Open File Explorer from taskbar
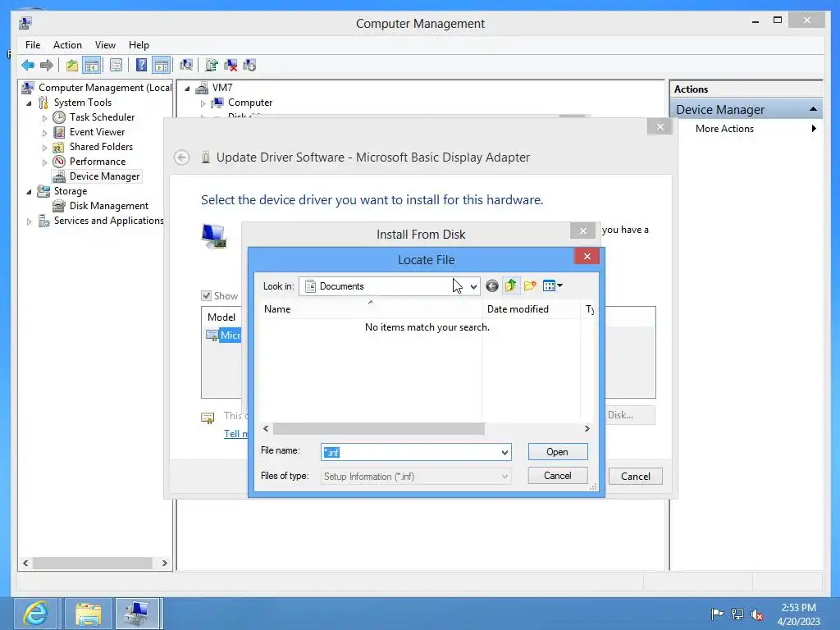Screen dimensions: 840x630 click(x=89, y=614)
